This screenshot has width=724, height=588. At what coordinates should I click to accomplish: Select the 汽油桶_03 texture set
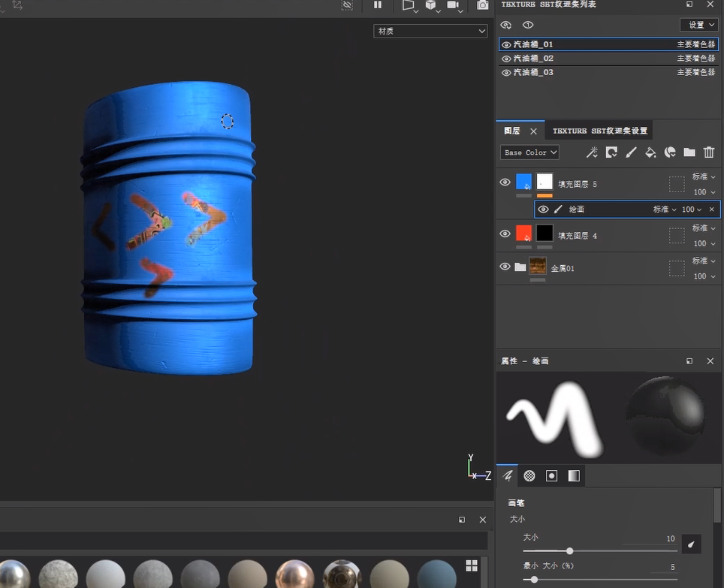[x=534, y=73]
